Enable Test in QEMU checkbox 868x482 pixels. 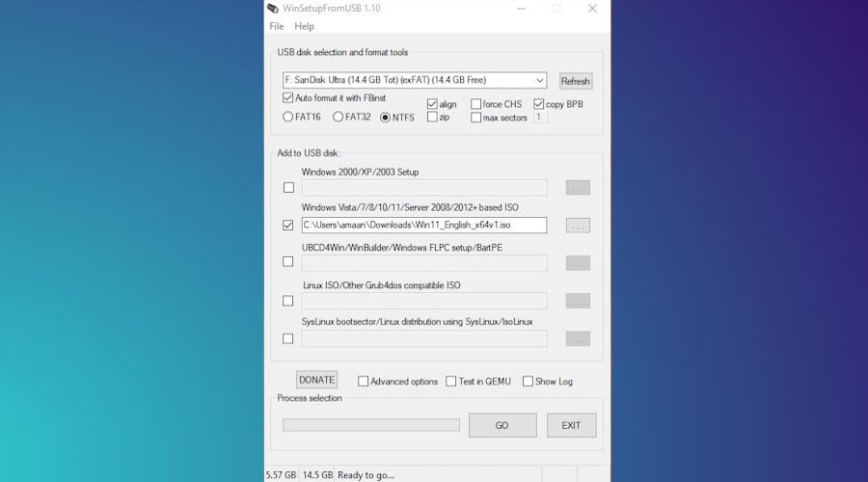point(451,382)
